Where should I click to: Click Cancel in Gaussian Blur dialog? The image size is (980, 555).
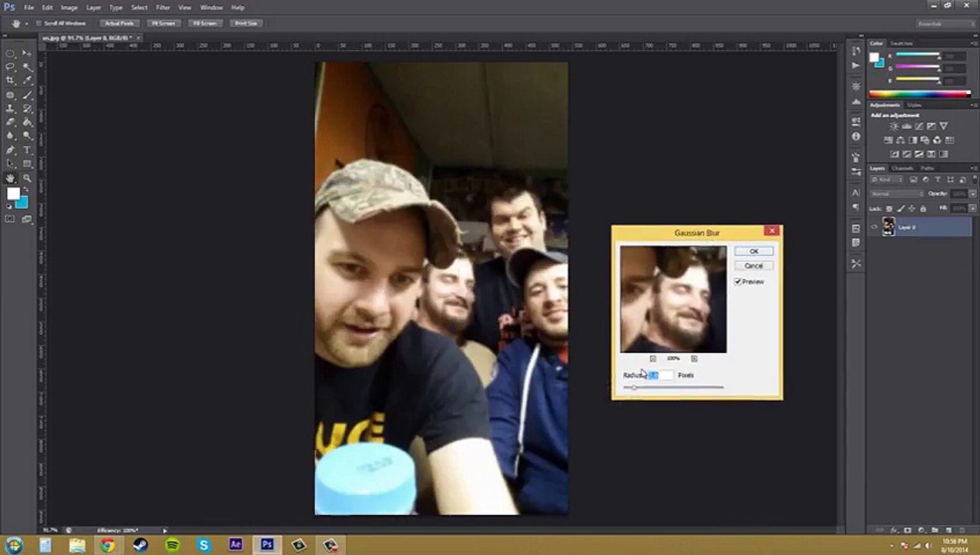tap(753, 266)
